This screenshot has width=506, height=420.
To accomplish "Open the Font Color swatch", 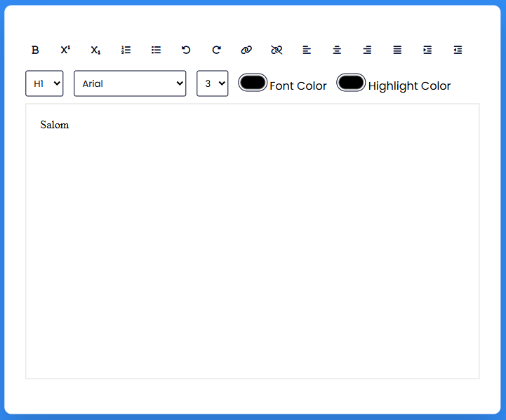I will (x=253, y=83).
